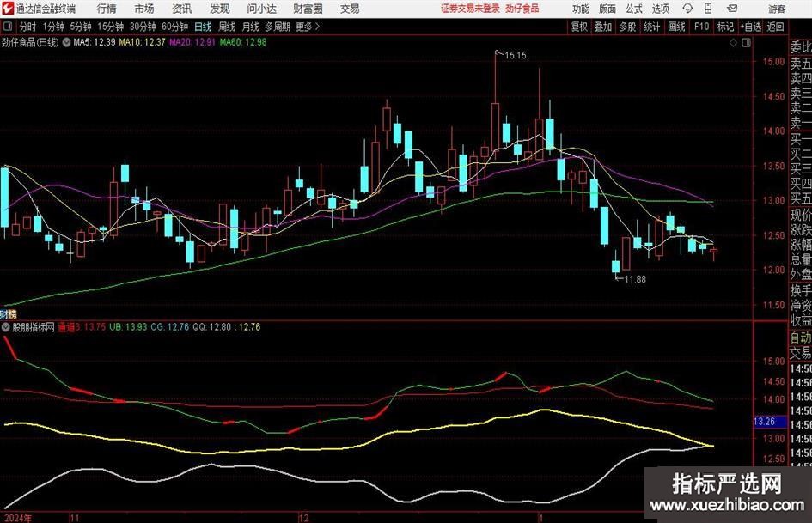The image size is (812, 523).
Task: Click the 13.26 price marker on the axis
Action: pos(764,422)
